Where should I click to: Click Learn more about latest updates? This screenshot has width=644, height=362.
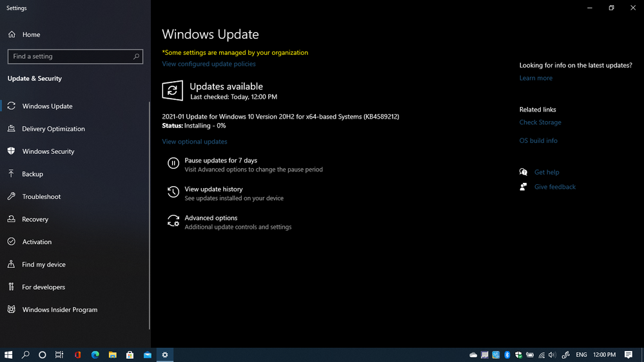pos(536,78)
